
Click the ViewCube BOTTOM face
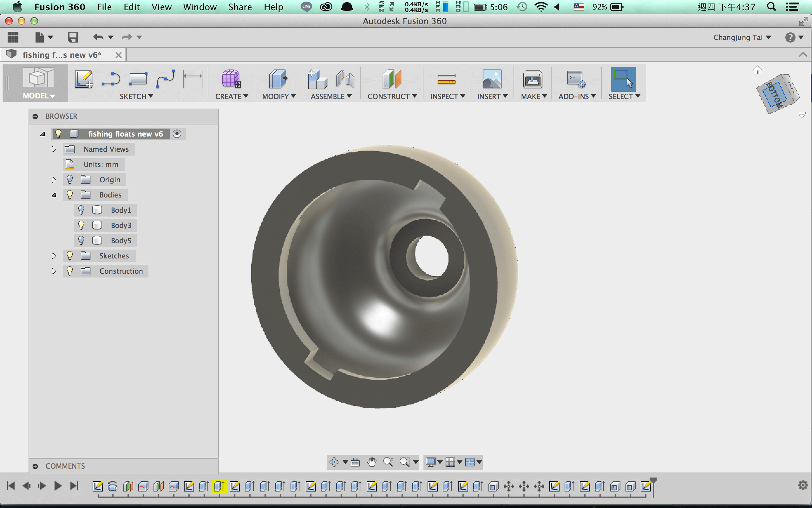(775, 95)
